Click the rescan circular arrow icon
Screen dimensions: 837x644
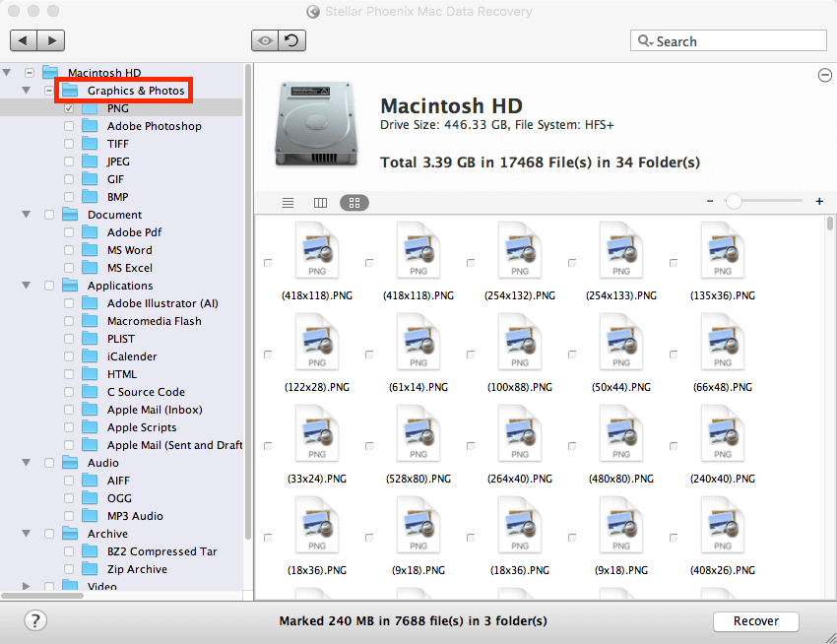(292, 40)
